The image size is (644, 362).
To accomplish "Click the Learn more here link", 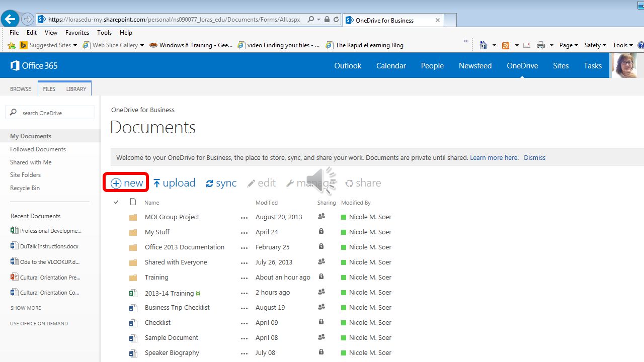I will point(494,157).
